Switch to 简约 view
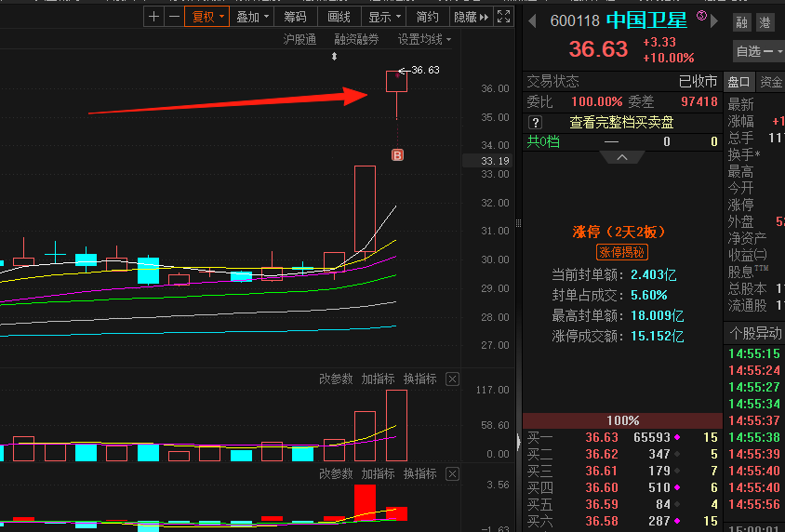 428,17
